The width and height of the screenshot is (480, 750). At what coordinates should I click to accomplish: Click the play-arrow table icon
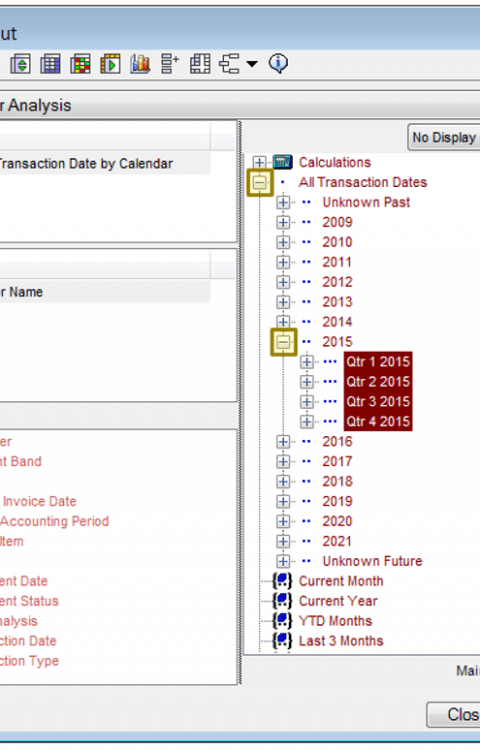pos(110,64)
